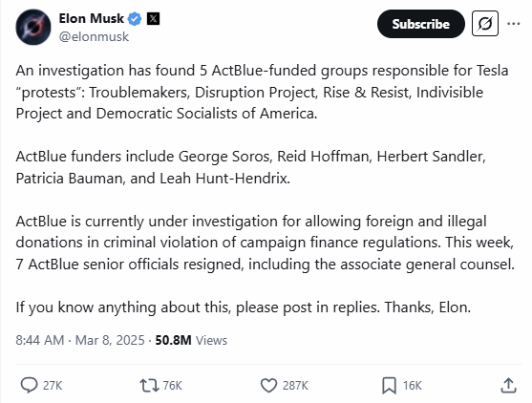Click the Elon Musk display name
Viewport: 532px width, 403px height.
pyautogui.click(x=92, y=19)
